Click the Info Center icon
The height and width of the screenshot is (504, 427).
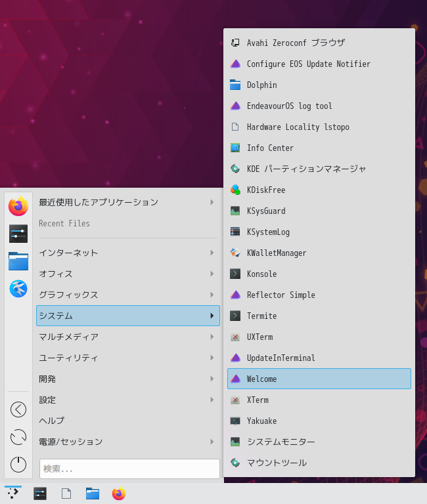pos(235,148)
